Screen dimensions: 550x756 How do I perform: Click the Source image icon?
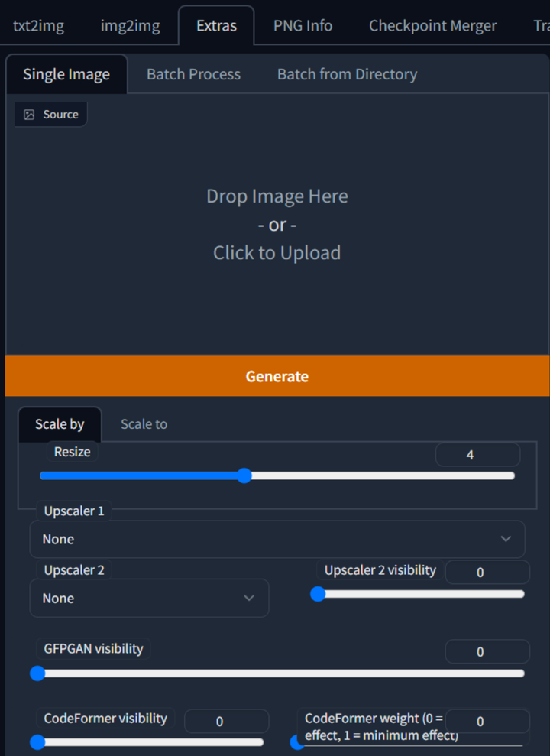(29, 115)
